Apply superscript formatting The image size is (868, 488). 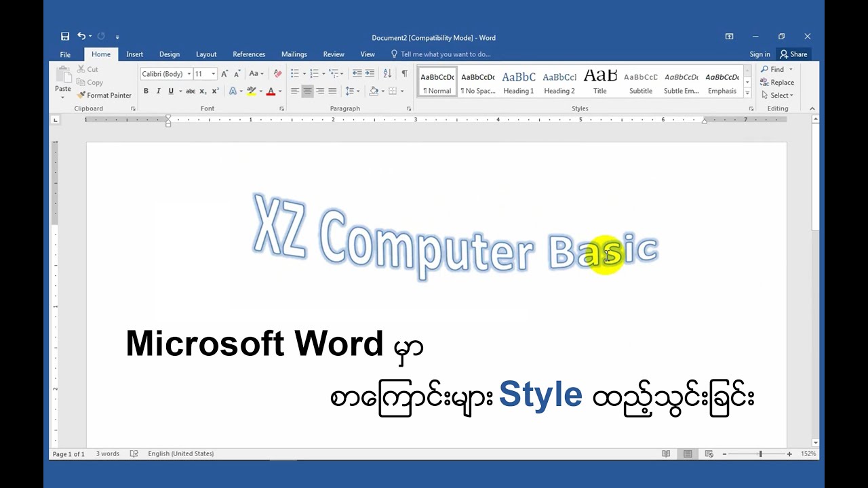[x=215, y=91]
